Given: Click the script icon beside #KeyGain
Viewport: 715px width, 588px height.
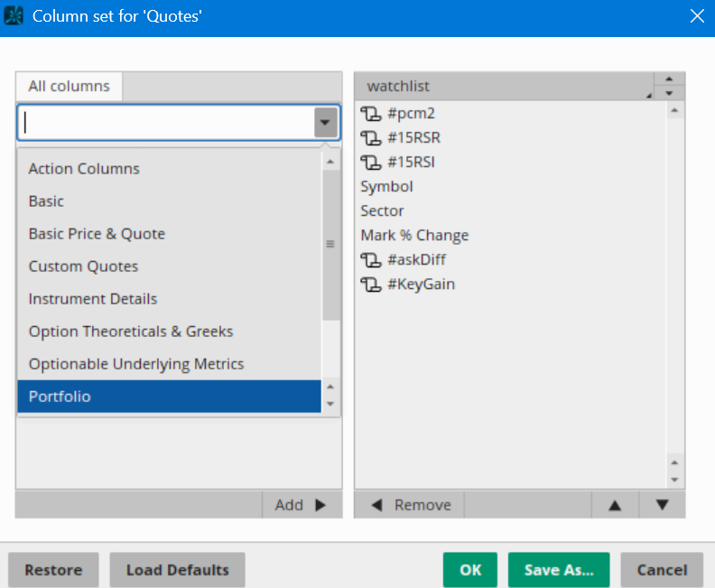Looking at the screenshot, I should pyautogui.click(x=371, y=284).
